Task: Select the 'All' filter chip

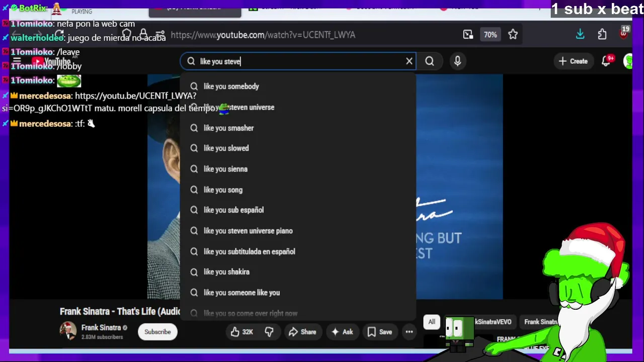Action: pyautogui.click(x=432, y=322)
